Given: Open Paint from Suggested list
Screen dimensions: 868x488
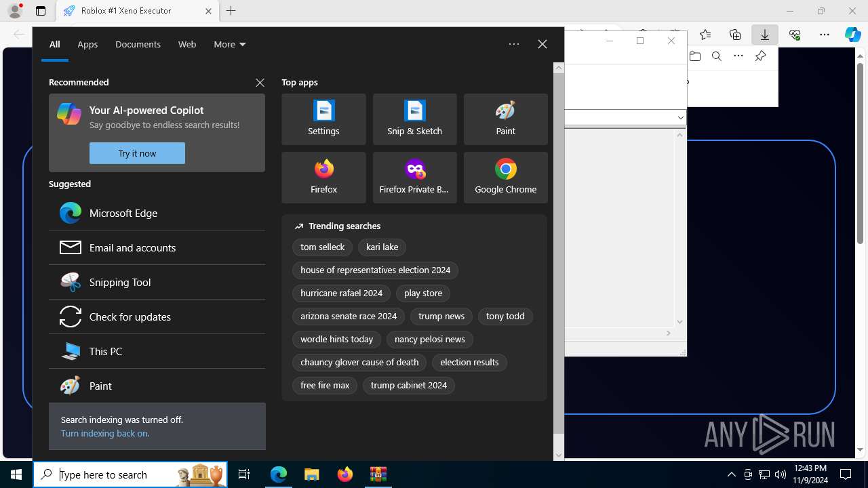Looking at the screenshot, I should [157, 386].
